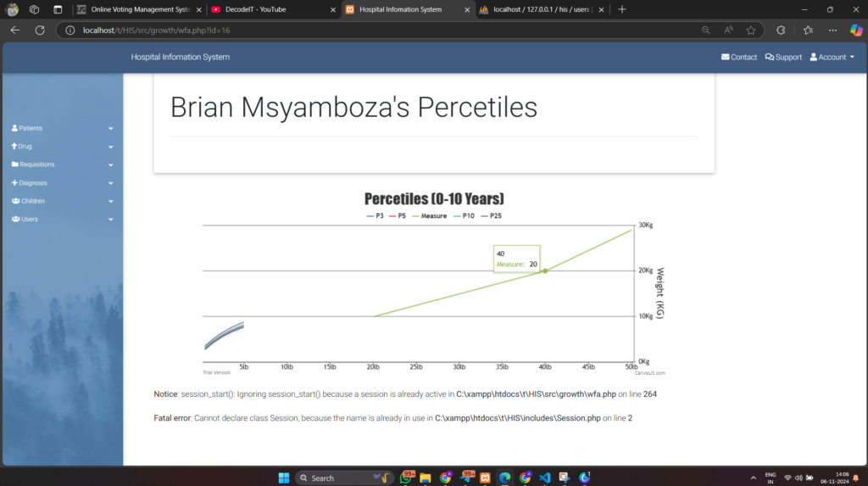Toggle the P5 series in chart legend

coord(398,216)
